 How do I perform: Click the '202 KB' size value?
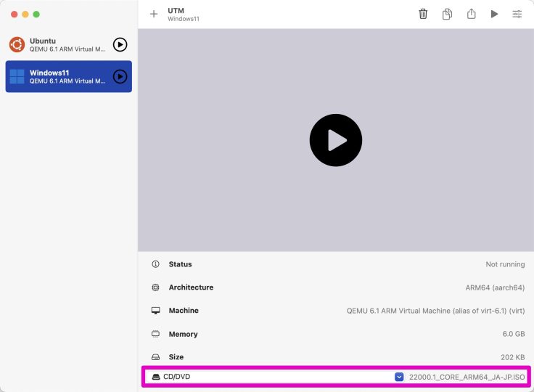pos(512,357)
